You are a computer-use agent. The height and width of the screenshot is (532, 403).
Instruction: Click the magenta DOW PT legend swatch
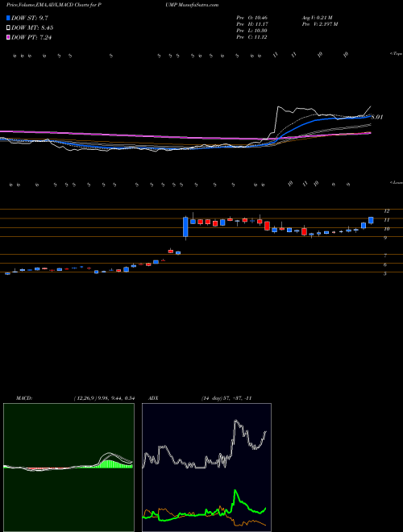click(x=8, y=37)
